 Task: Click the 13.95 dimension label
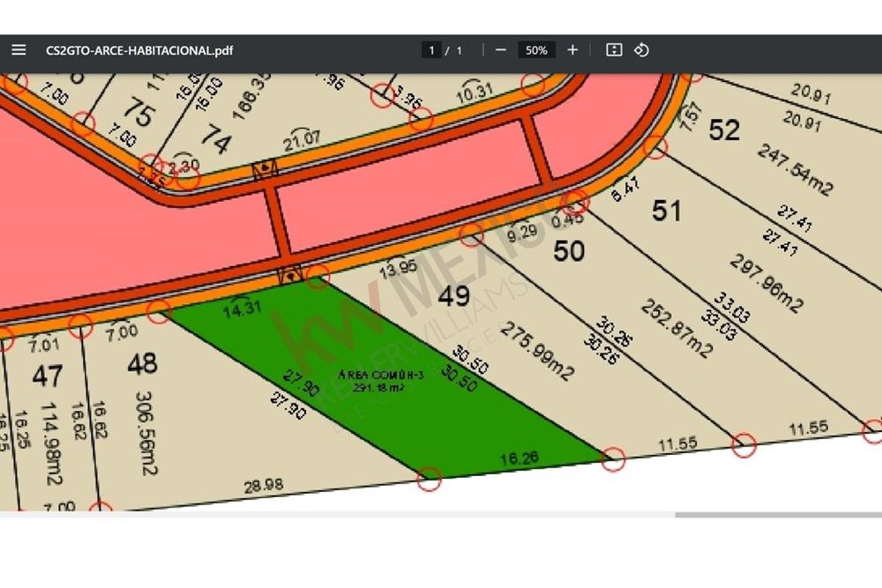pyautogui.click(x=399, y=269)
